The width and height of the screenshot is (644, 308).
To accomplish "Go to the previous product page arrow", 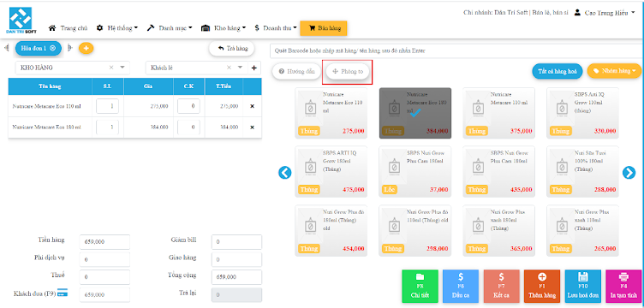I will tap(284, 173).
